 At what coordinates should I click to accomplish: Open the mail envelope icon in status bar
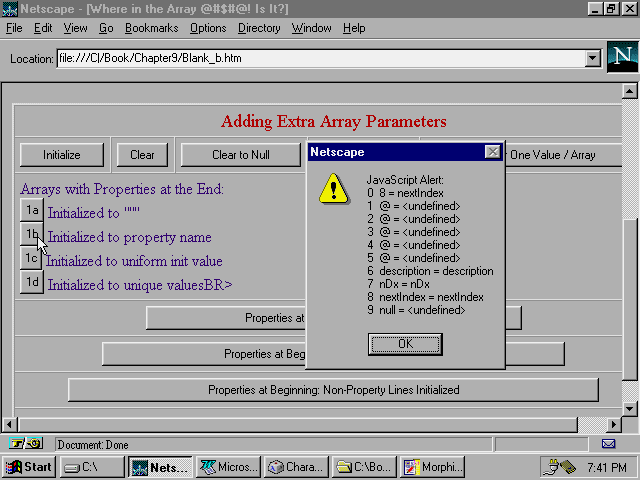(x=608, y=443)
